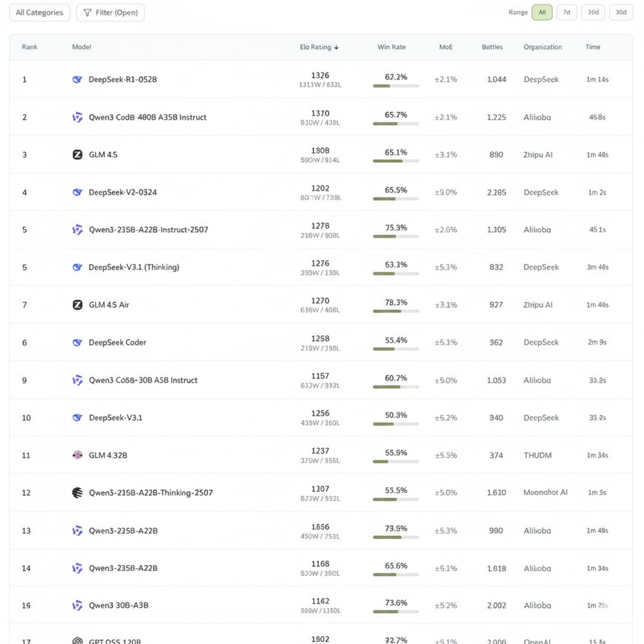644x644 pixels.
Task: Click the Qwen3-235B-A22B-Thinking-2507 black logo
Action: coord(77,492)
